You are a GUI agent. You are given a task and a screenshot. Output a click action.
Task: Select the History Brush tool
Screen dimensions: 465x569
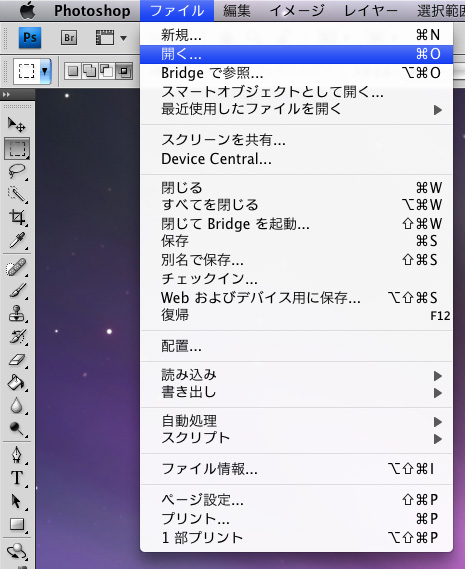tap(17, 337)
